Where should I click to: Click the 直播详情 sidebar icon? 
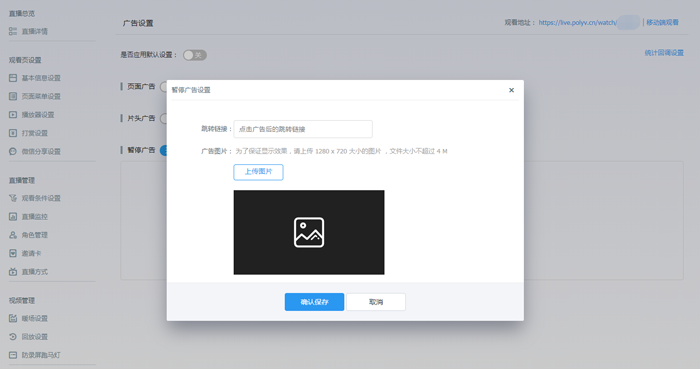(x=13, y=31)
